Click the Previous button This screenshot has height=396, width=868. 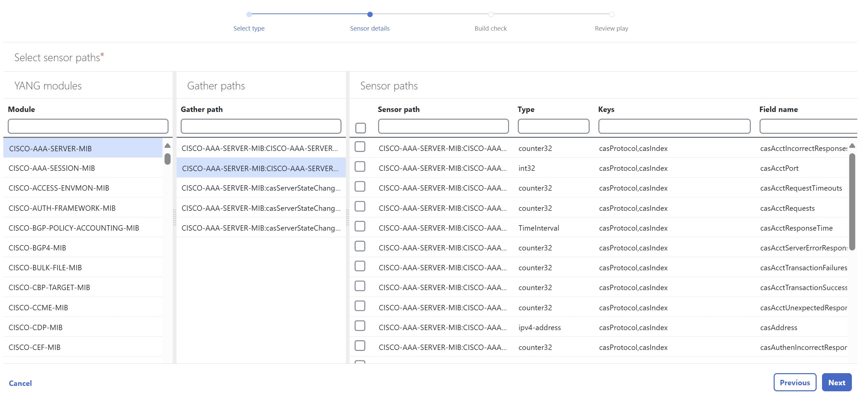(x=795, y=383)
